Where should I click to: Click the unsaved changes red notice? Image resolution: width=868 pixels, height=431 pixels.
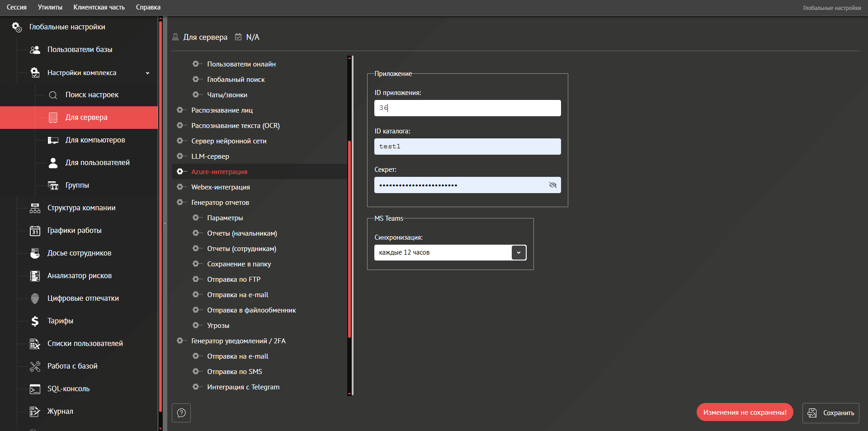(x=745, y=412)
